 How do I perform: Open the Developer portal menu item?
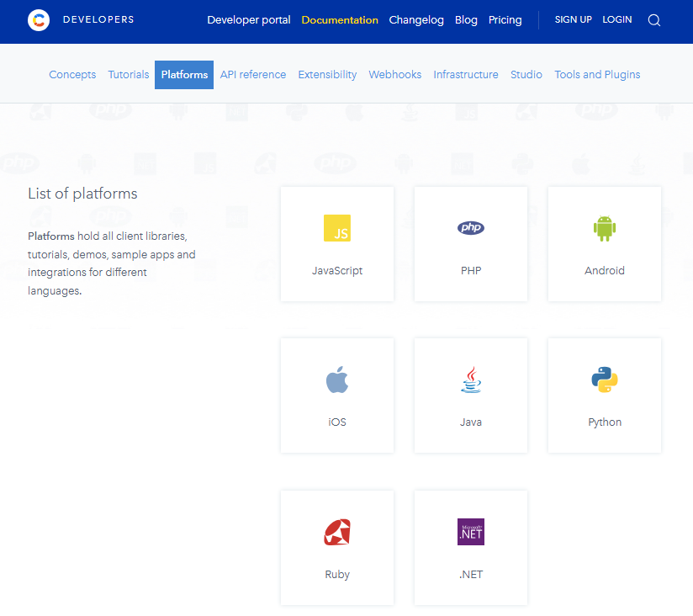click(249, 20)
